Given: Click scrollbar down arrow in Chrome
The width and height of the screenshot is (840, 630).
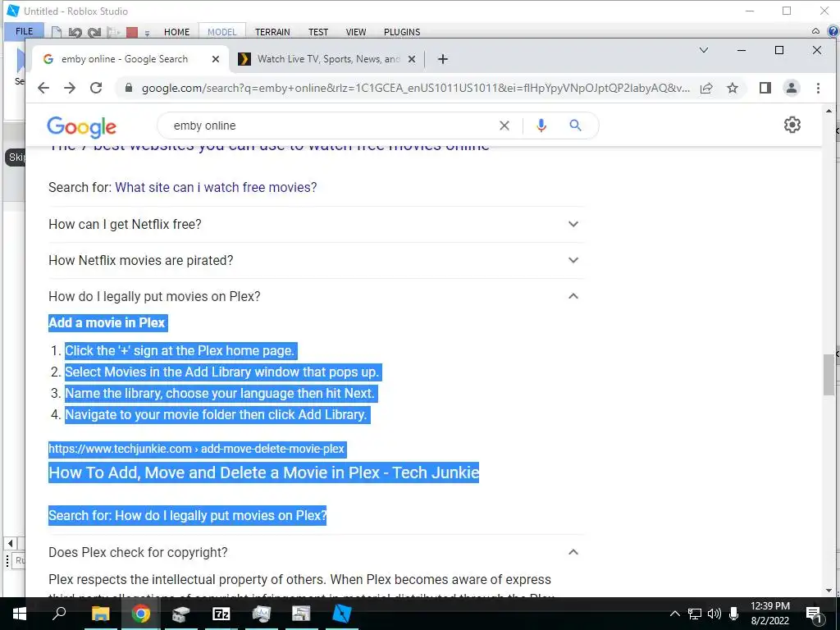Looking at the screenshot, I should pos(829,591).
